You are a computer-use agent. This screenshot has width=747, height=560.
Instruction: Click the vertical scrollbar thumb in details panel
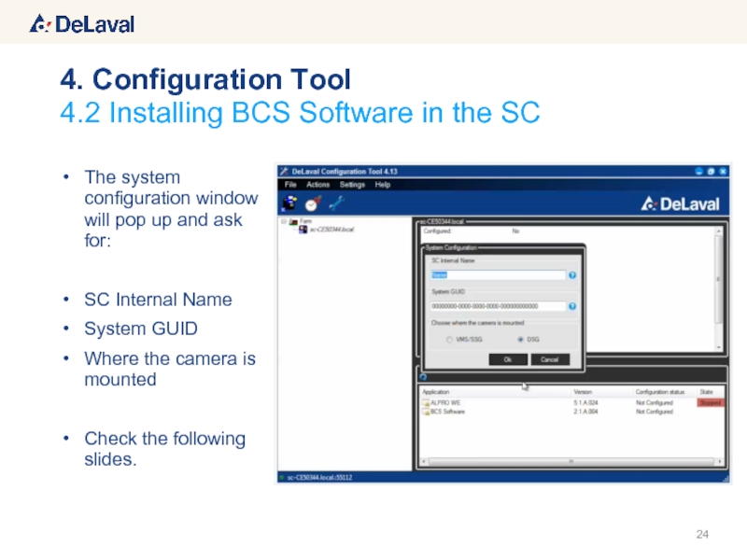click(x=719, y=279)
